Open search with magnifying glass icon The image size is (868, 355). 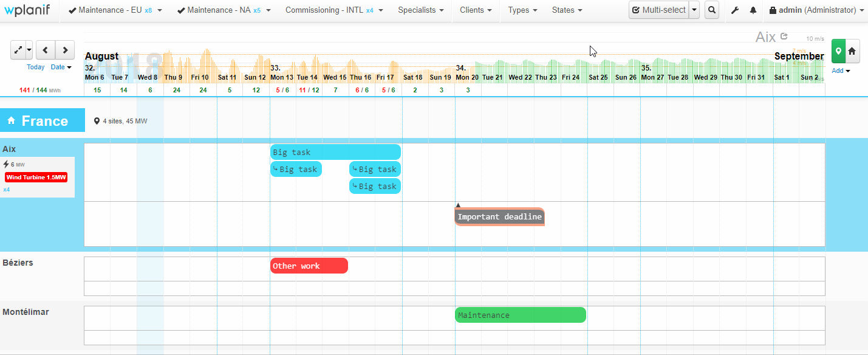point(712,10)
